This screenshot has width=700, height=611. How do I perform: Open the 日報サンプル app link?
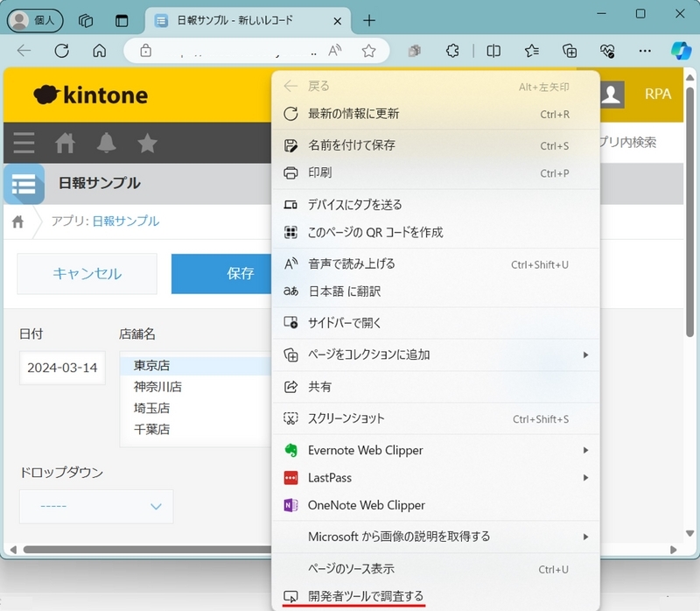click(x=125, y=221)
